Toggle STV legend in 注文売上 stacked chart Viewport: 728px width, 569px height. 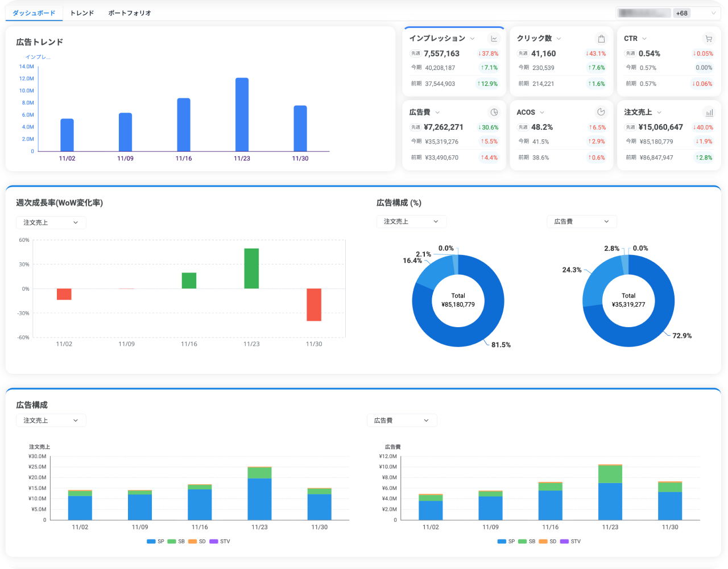220,542
